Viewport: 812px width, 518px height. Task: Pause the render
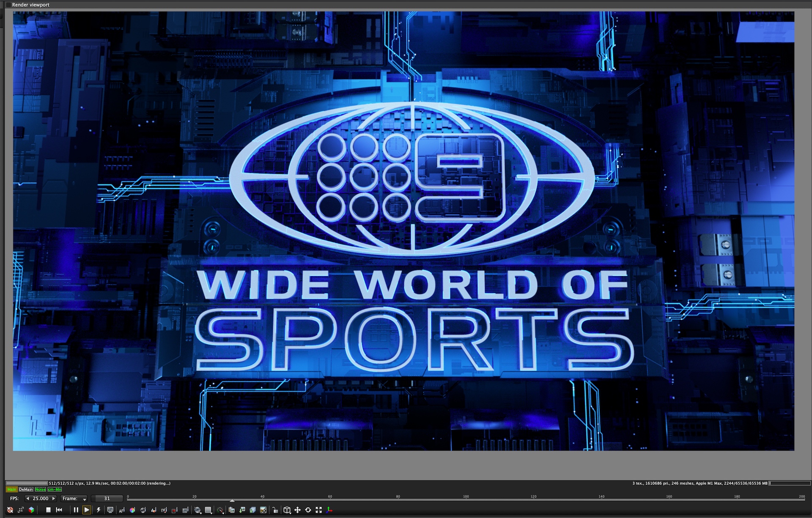click(x=76, y=510)
